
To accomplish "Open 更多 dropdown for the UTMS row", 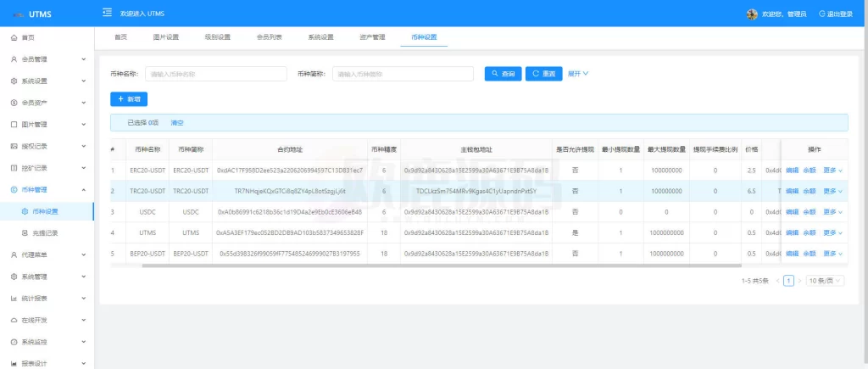I will click(x=832, y=232).
